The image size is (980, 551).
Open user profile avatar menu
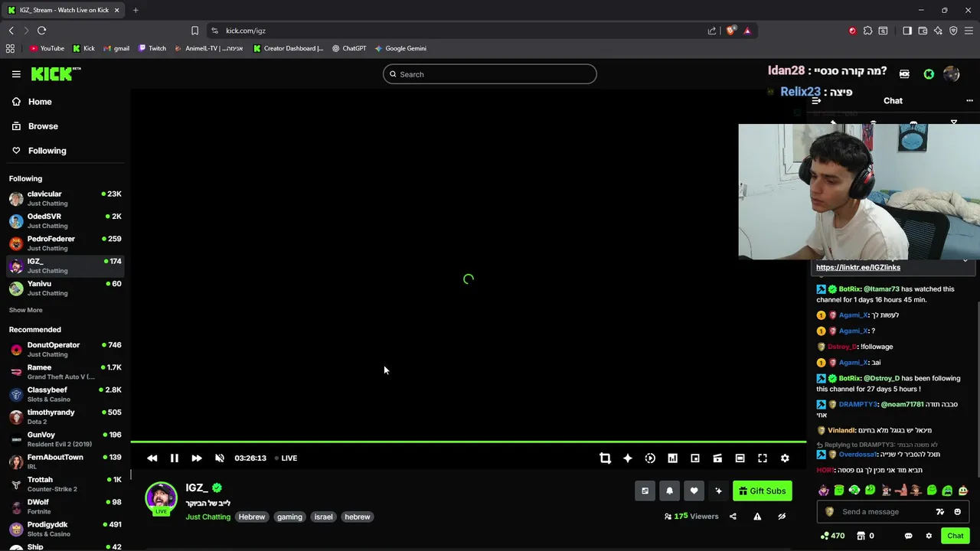(952, 74)
